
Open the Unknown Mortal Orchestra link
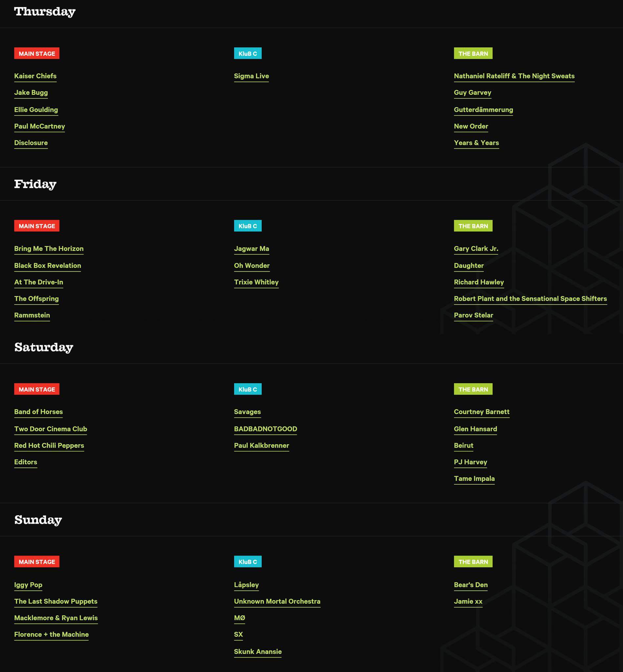click(x=277, y=601)
